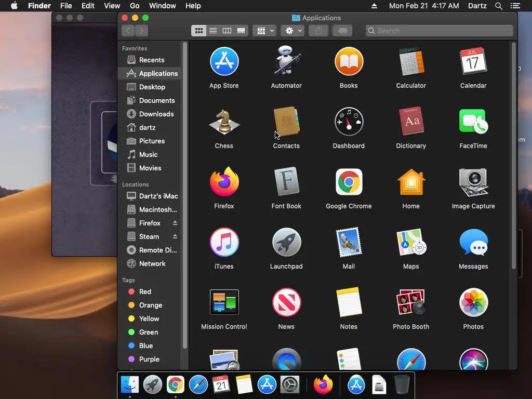
Task: Open the Go menu
Action: 135,6
